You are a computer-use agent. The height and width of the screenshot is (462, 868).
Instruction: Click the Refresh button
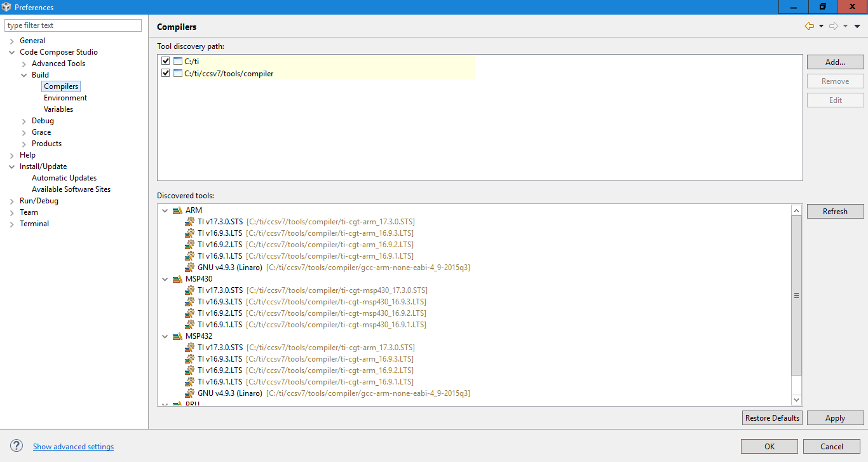click(x=835, y=211)
